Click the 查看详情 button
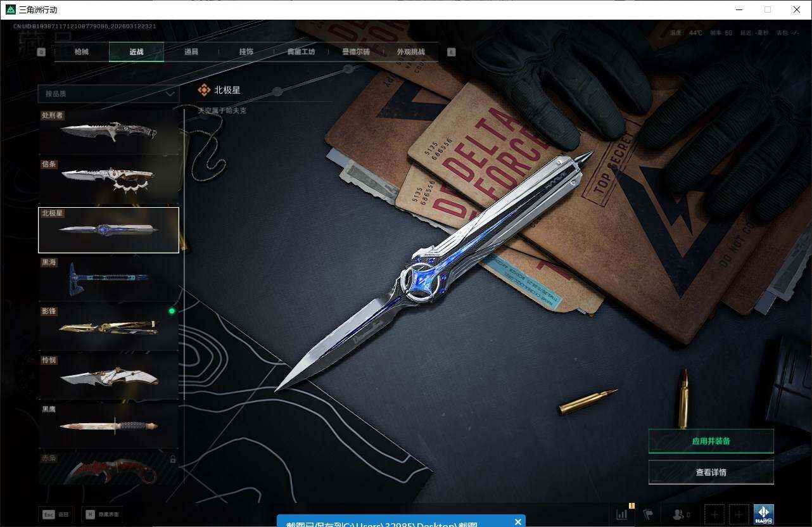Image resolution: width=812 pixels, height=527 pixels. coord(711,472)
